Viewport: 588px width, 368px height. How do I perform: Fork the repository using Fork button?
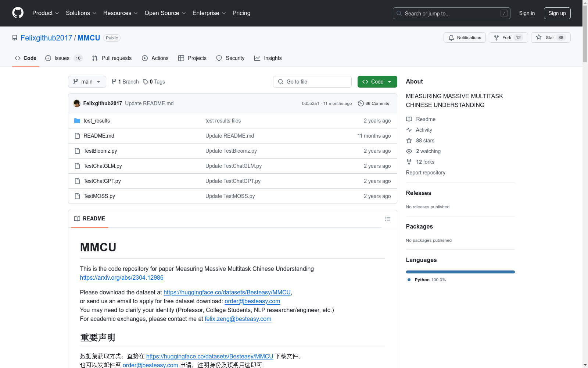tap(508, 38)
